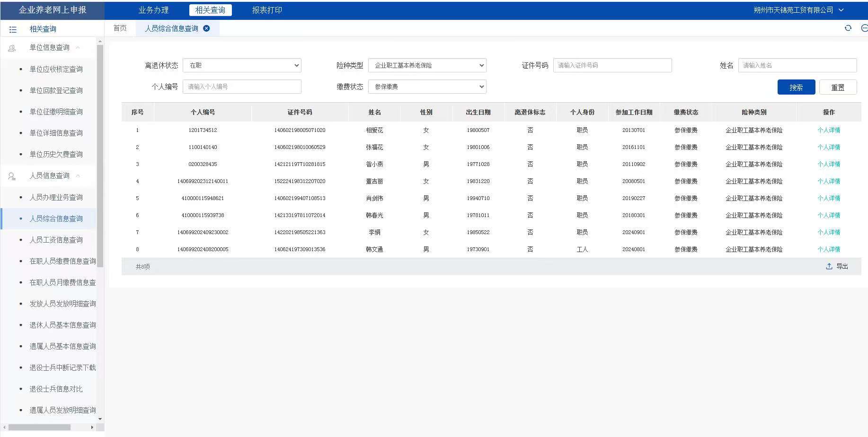
Task: Open the 首页 tab
Action: [120, 28]
